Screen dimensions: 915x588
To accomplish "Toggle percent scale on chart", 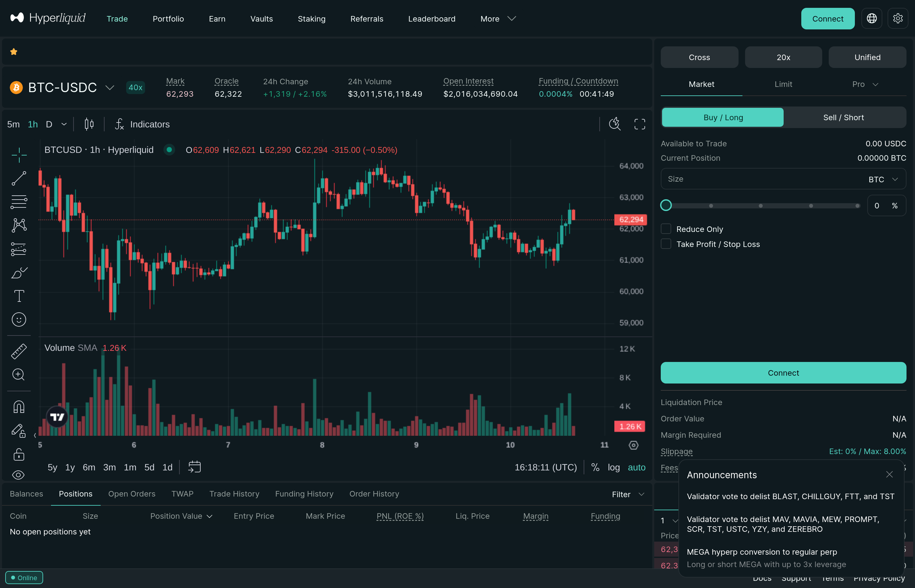I will (595, 467).
